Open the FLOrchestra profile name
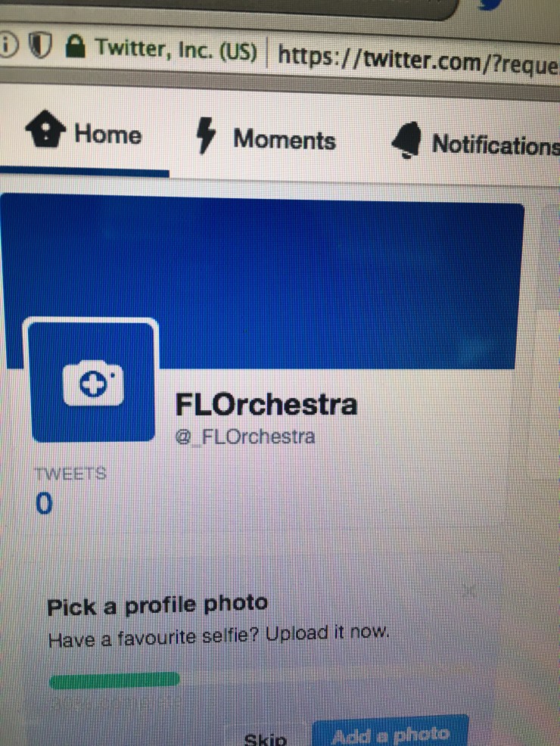The width and height of the screenshot is (560, 746). 266,404
